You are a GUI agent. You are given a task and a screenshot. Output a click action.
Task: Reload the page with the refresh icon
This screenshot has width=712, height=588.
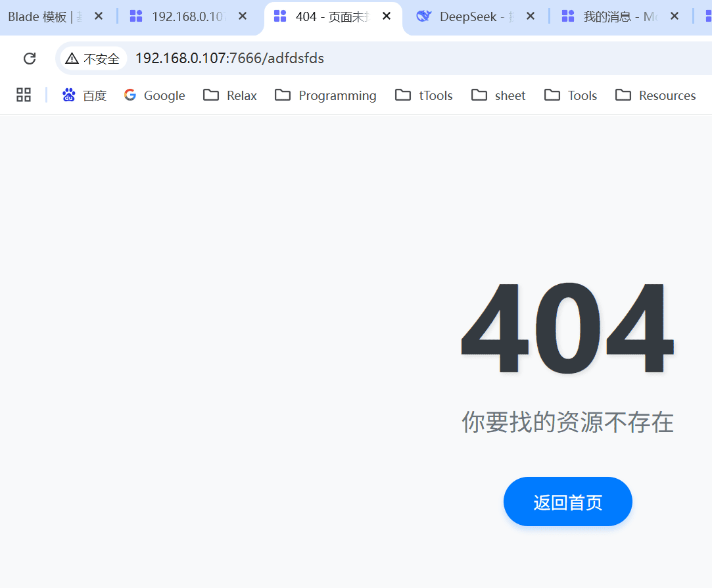(30, 59)
